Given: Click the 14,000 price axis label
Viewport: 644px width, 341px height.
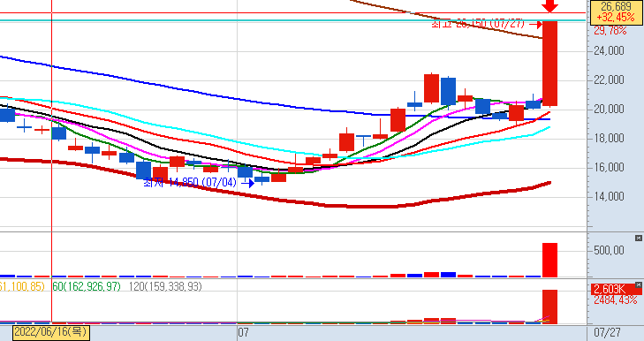Looking at the screenshot, I should 609,196.
